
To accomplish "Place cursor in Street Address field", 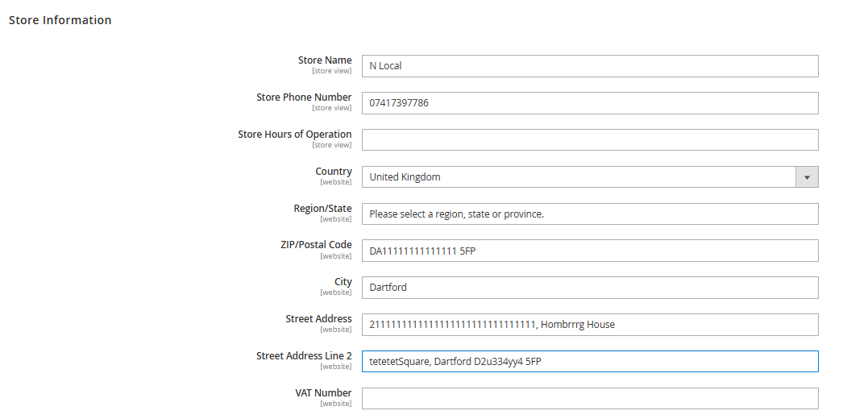I will [x=589, y=325].
